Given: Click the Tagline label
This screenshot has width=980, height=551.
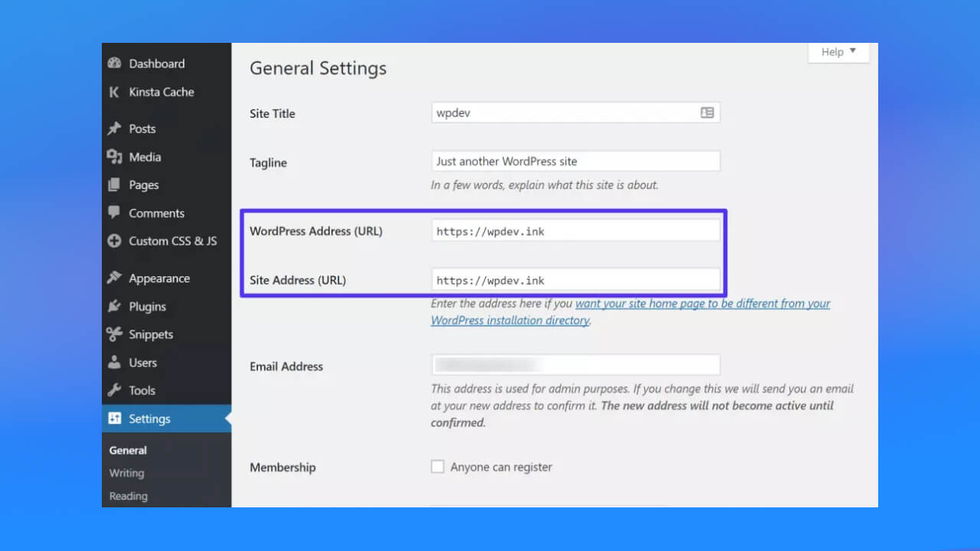Looking at the screenshot, I should click(268, 162).
